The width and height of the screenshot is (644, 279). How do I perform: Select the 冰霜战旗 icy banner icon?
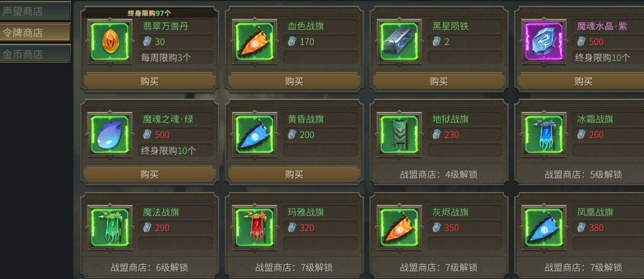pyautogui.click(x=544, y=135)
